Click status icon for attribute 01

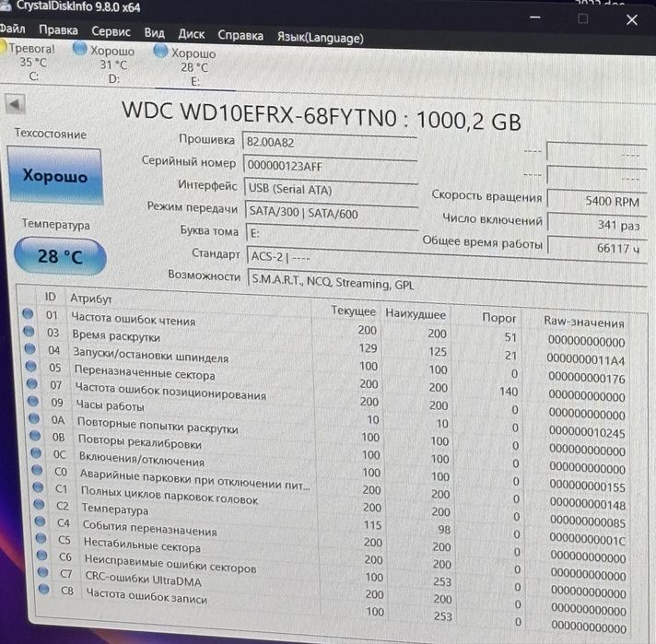click(x=28, y=313)
